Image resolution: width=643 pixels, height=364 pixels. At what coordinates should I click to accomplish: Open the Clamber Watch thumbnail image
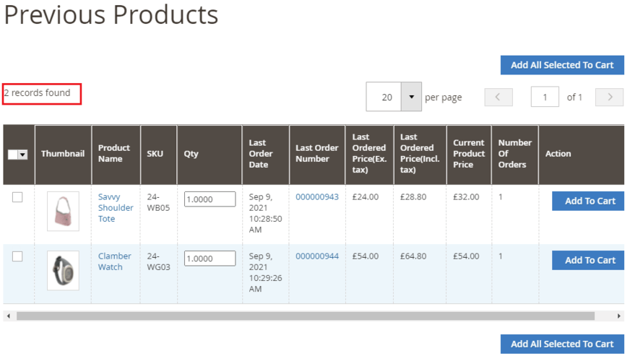pos(63,270)
